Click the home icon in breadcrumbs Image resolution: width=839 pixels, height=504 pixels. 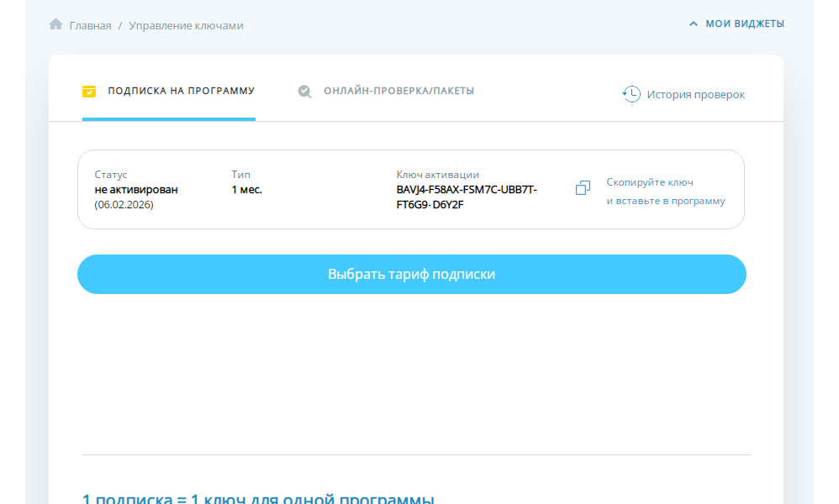[x=56, y=24]
